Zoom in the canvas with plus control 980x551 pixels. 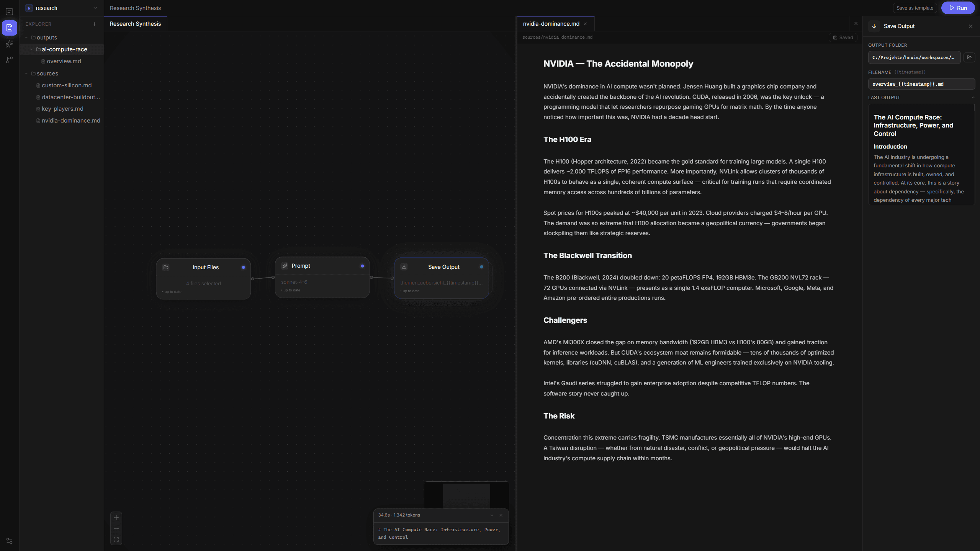click(116, 518)
